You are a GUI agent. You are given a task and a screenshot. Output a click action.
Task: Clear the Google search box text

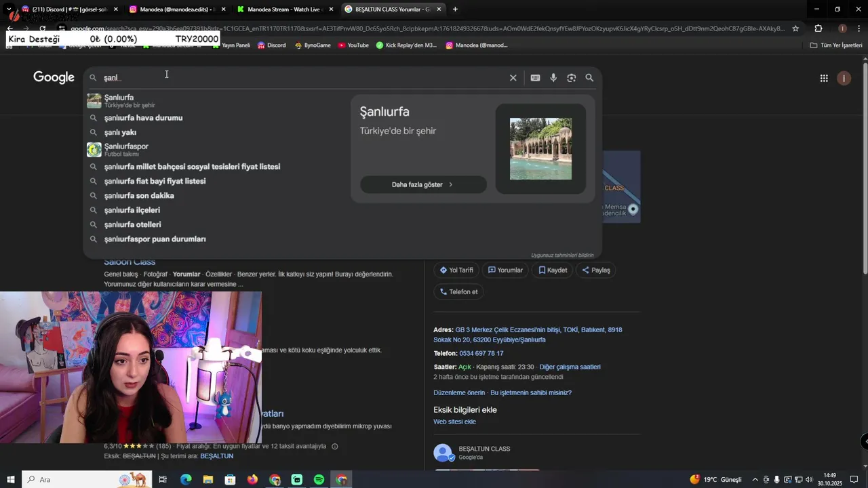point(513,78)
